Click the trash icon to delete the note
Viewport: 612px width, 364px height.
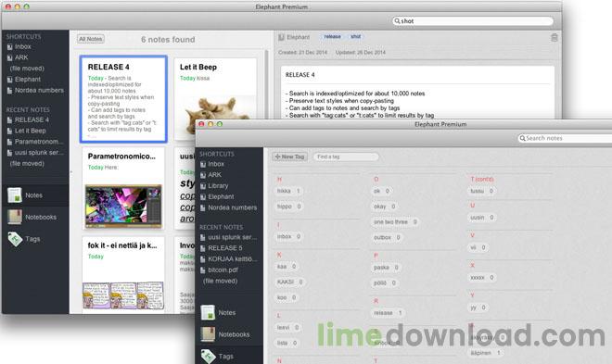coord(555,37)
